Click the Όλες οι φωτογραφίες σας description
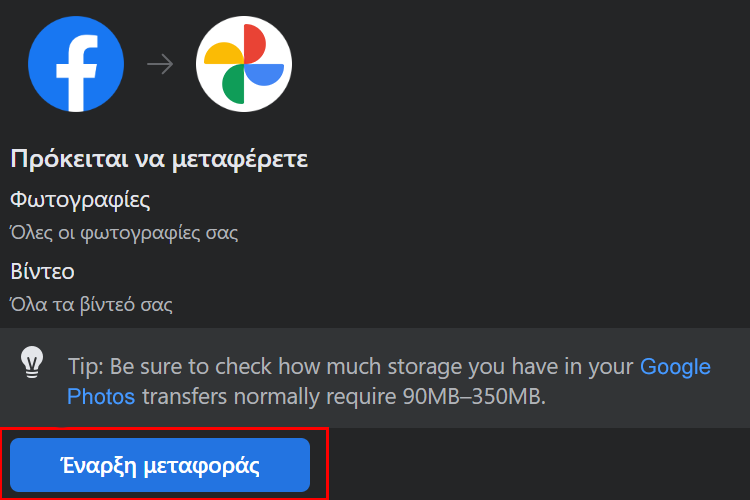The width and height of the screenshot is (750, 500). click(x=124, y=233)
